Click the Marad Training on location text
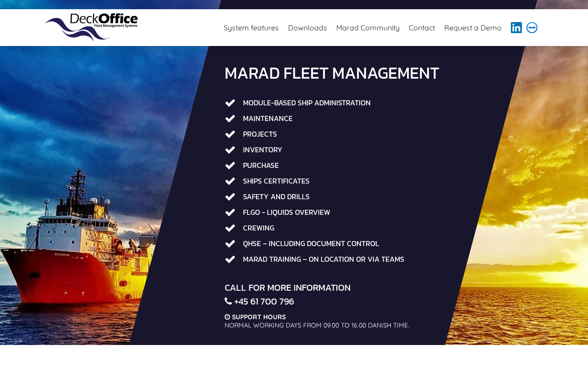This screenshot has width=588, height=368. [323, 259]
